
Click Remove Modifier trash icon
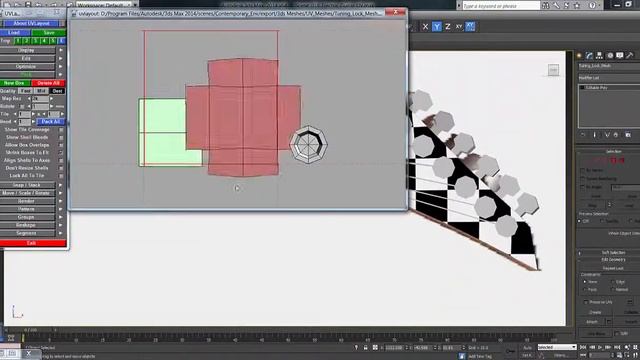616,135
